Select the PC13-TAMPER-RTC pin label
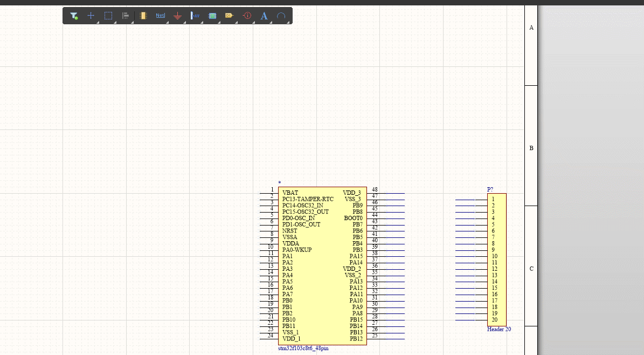 (x=308, y=199)
